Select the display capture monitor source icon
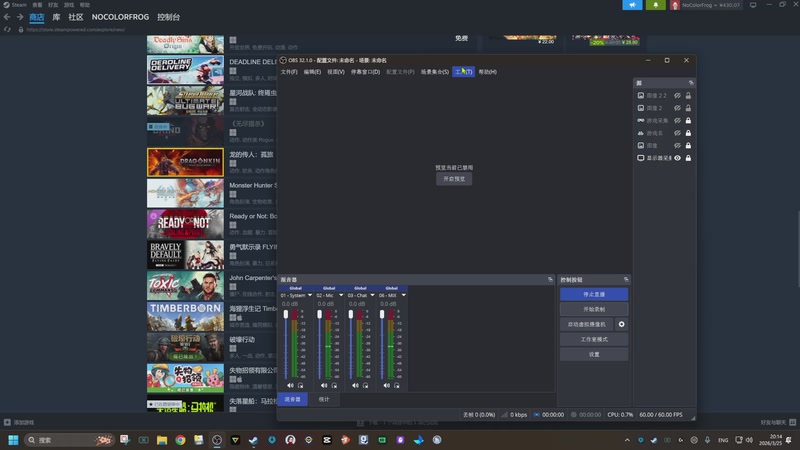 pyautogui.click(x=640, y=158)
